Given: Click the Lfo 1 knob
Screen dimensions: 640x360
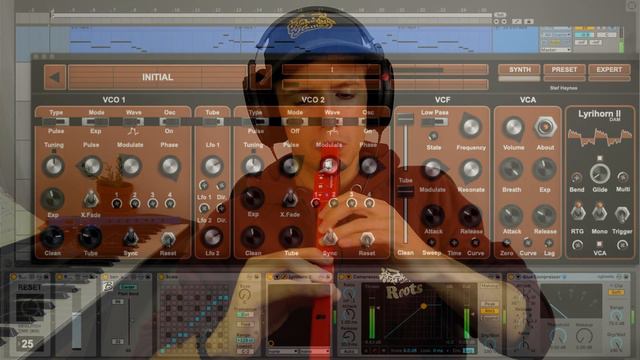Looking at the screenshot, I should point(212,166).
